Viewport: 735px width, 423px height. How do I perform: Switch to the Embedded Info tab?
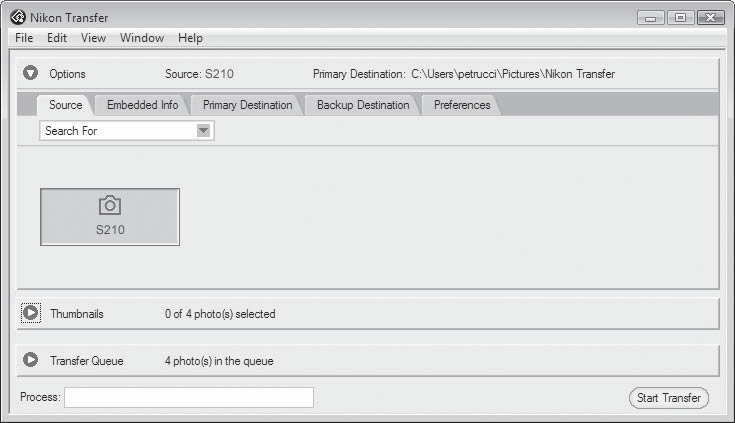[x=142, y=105]
